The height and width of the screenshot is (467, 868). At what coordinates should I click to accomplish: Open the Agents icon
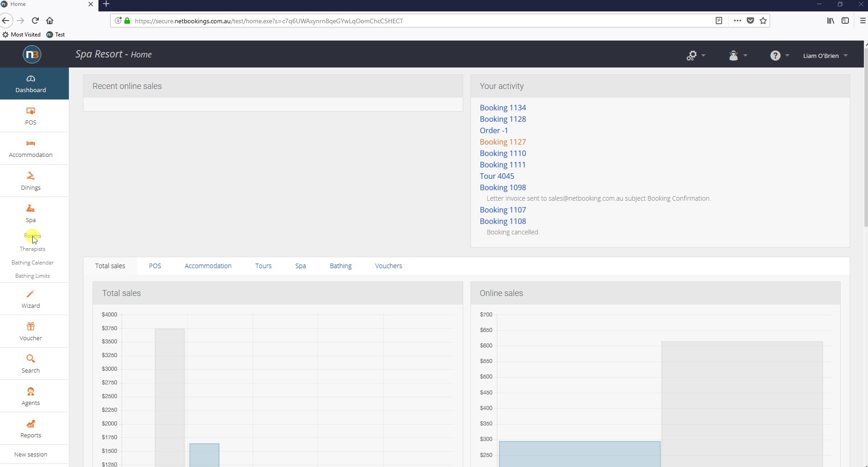click(x=31, y=392)
